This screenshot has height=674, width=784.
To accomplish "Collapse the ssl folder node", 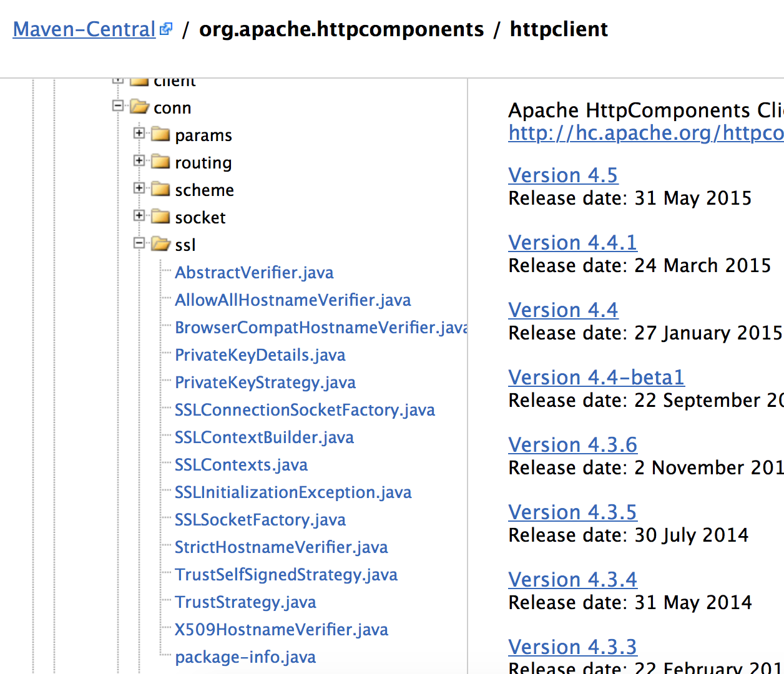I will point(139,243).
